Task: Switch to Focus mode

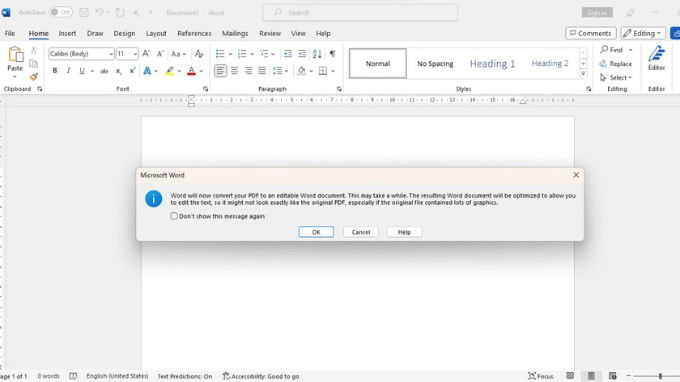Action: pos(540,376)
